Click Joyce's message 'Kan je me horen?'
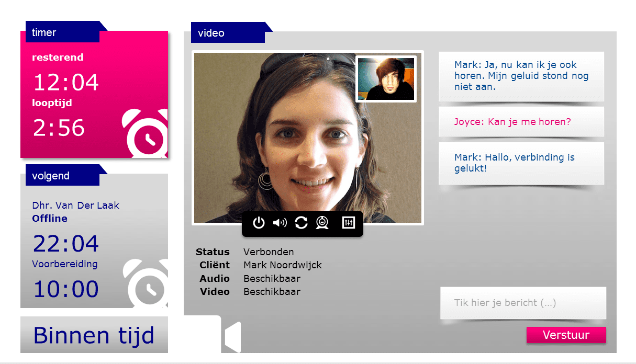 [521, 122]
